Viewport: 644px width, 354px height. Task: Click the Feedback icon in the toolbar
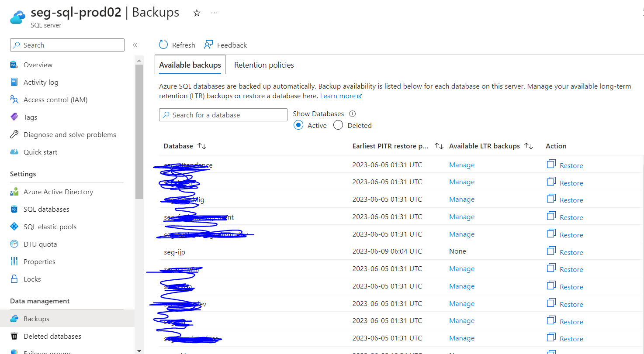click(208, 45)
